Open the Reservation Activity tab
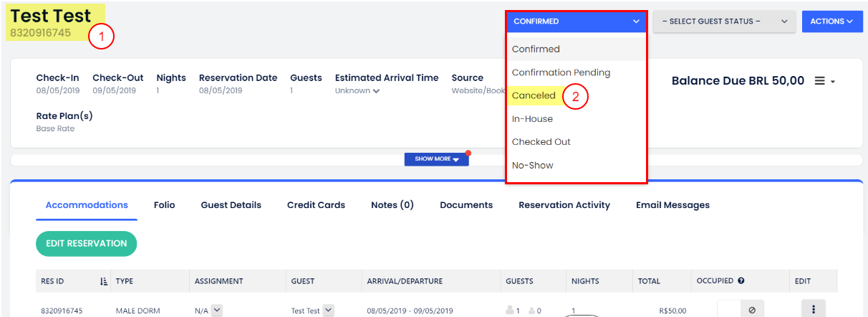This screenshot has width=868, height=317. click(564, 205)
